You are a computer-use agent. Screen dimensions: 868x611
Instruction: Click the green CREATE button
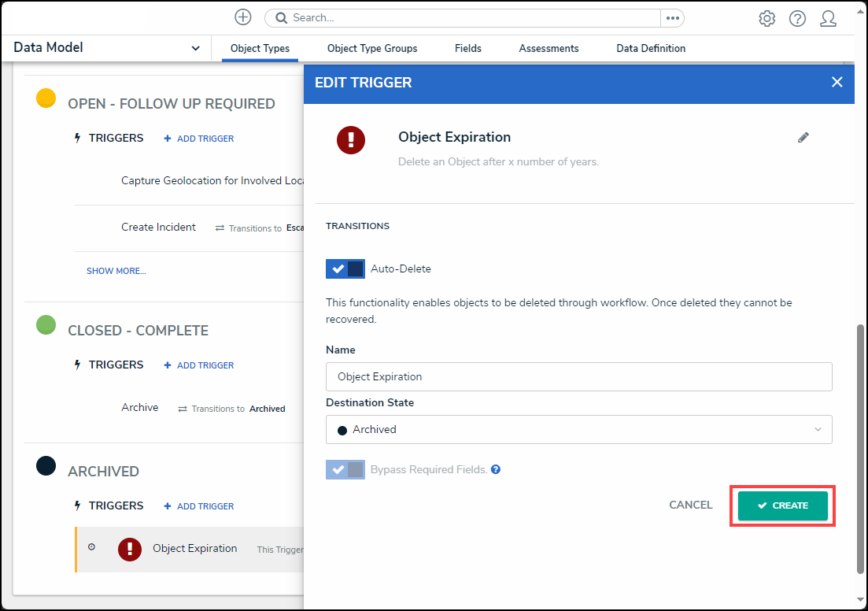click(x=782, y=505)
